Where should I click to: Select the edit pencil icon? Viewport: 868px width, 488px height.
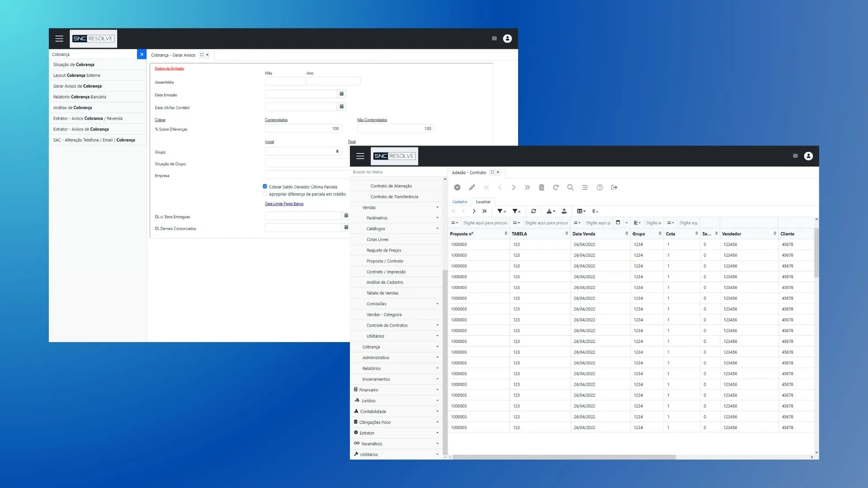coord(472,187)
